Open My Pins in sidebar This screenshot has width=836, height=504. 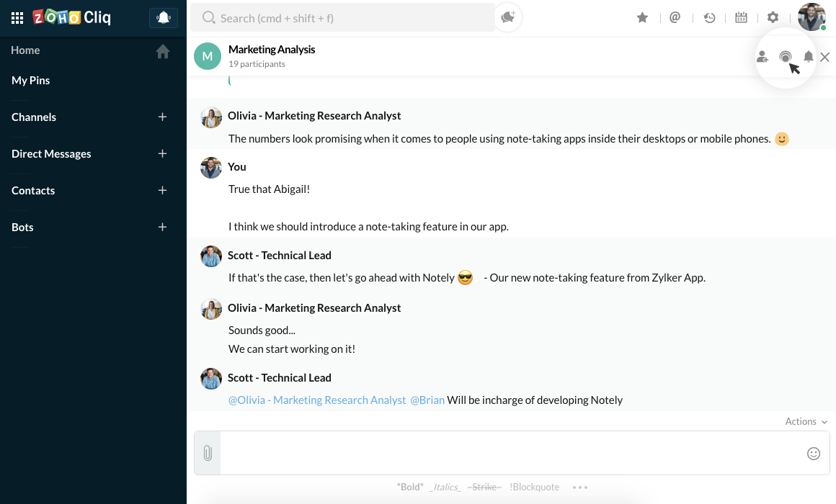31,81
